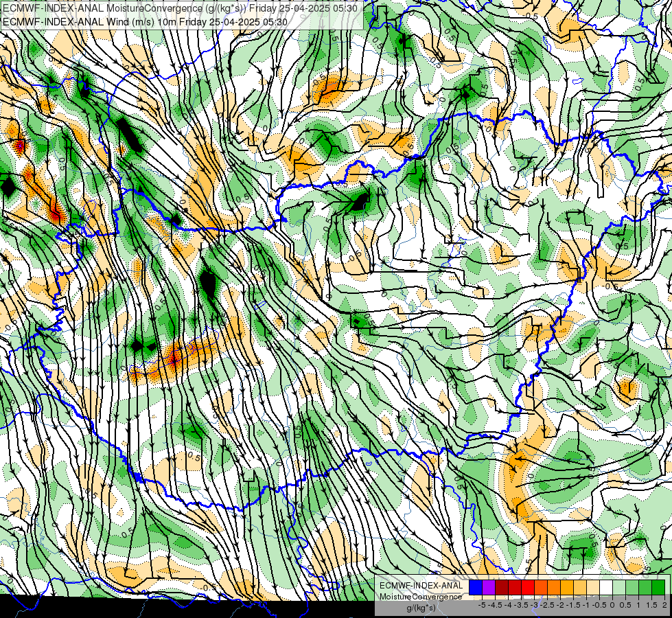
Task: Select the -3.5 tick label on legend
Action: point(522,605)
